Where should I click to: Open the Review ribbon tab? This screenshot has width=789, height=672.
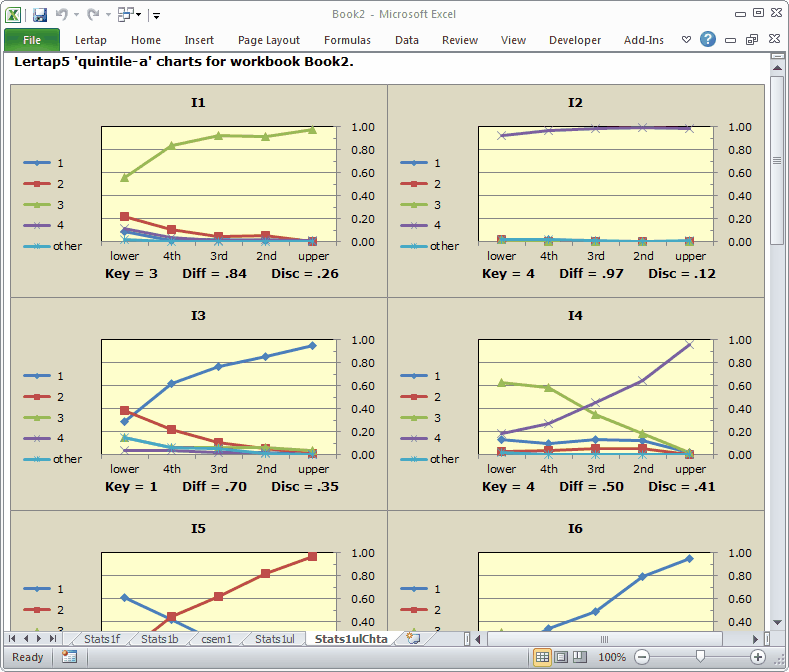(460, 40)
